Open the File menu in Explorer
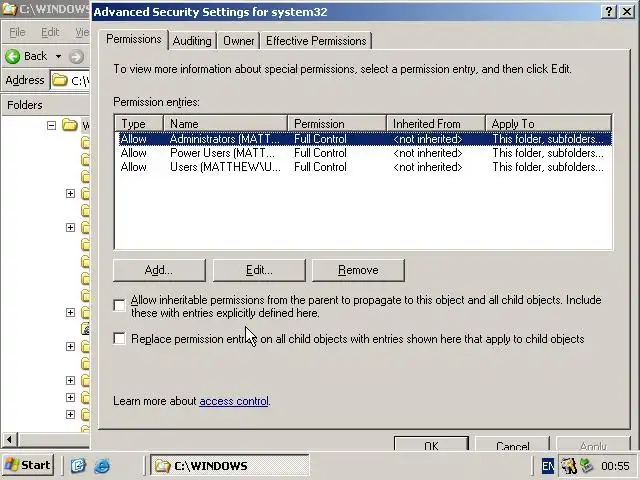This screenshot has width=640, height=480. pos(17,32)
